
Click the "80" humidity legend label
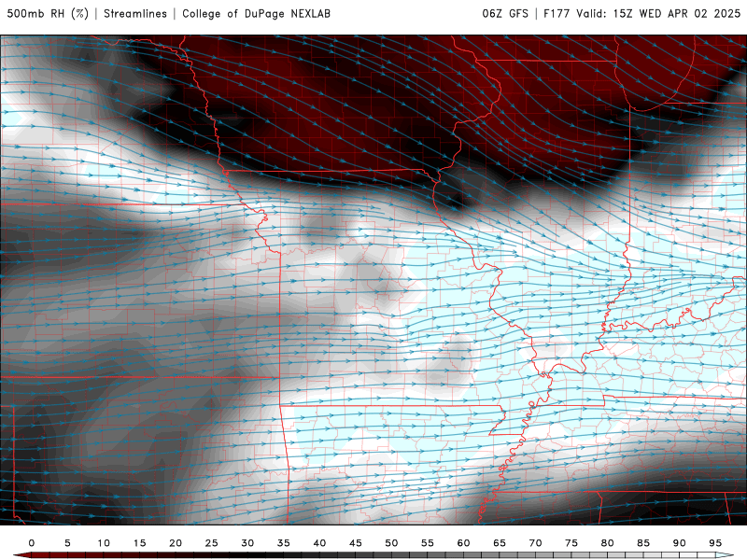click(608, 543)
